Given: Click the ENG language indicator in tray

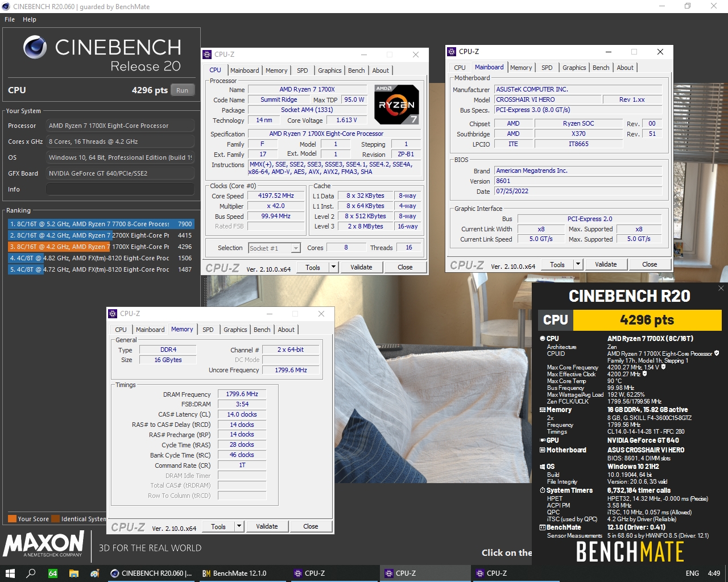Looking at the screenshot, I should 692,573.
